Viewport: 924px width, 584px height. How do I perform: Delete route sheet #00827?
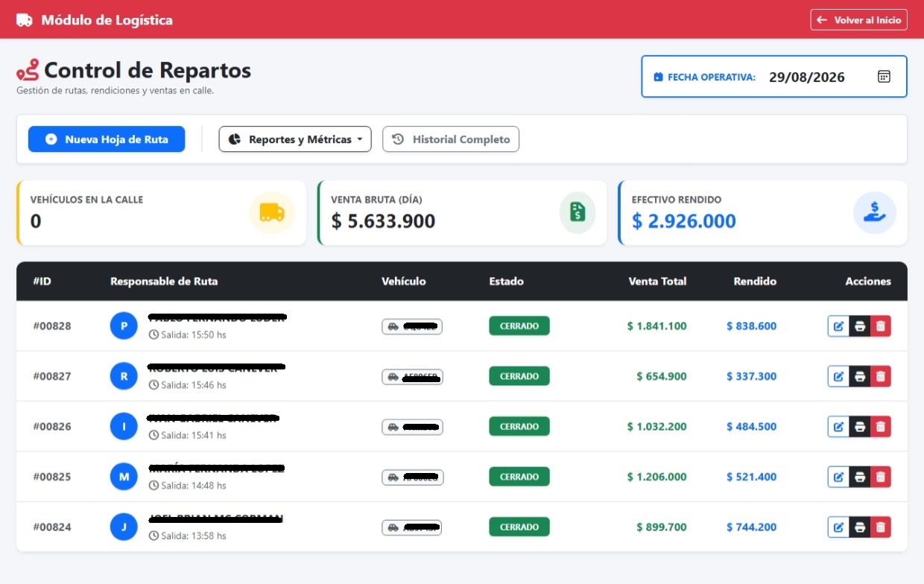pos(881,376)
